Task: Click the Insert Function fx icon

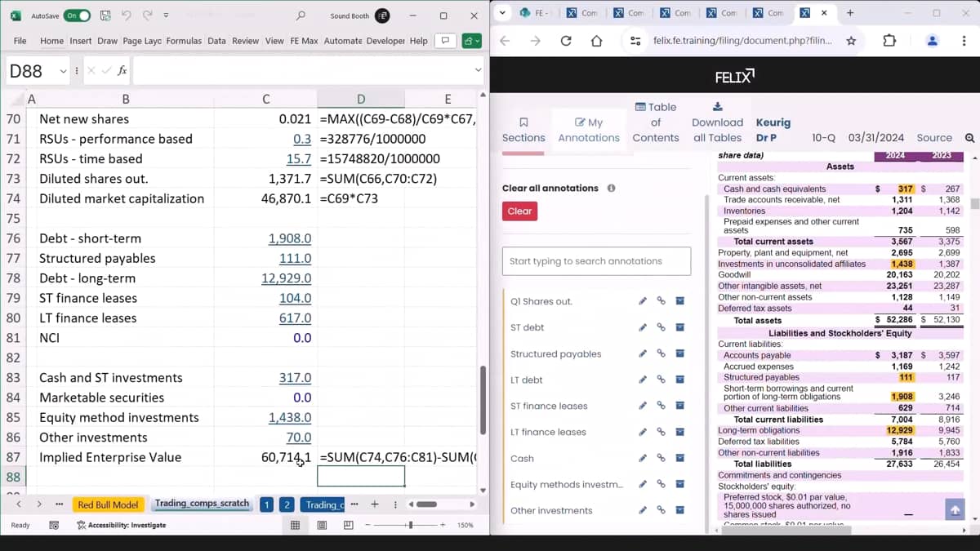Action: 122,71
